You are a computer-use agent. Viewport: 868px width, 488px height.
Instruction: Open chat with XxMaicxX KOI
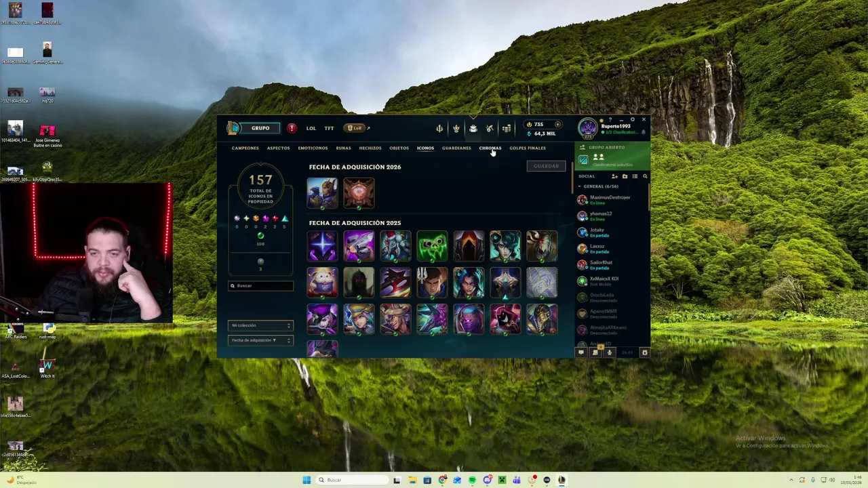(610, 281)
